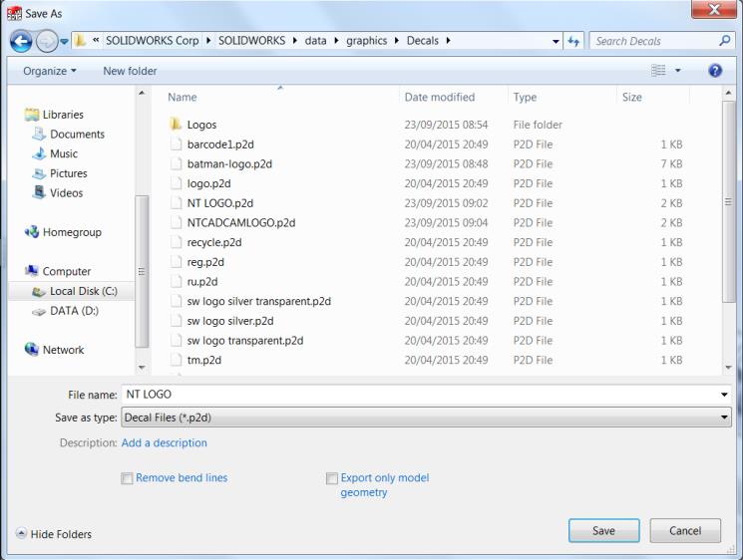Viewport: 743px width, 560px height.
Task: Click the Back navigation arrow button
Action: [21, 41]
